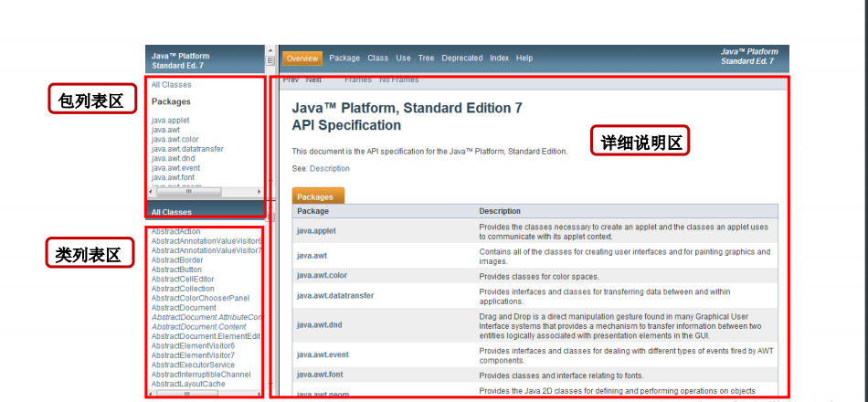Open java.awt.color in the Packages table
Viewport: 868px width, 402px height.
pyautogui.click(x=323, y=275)
